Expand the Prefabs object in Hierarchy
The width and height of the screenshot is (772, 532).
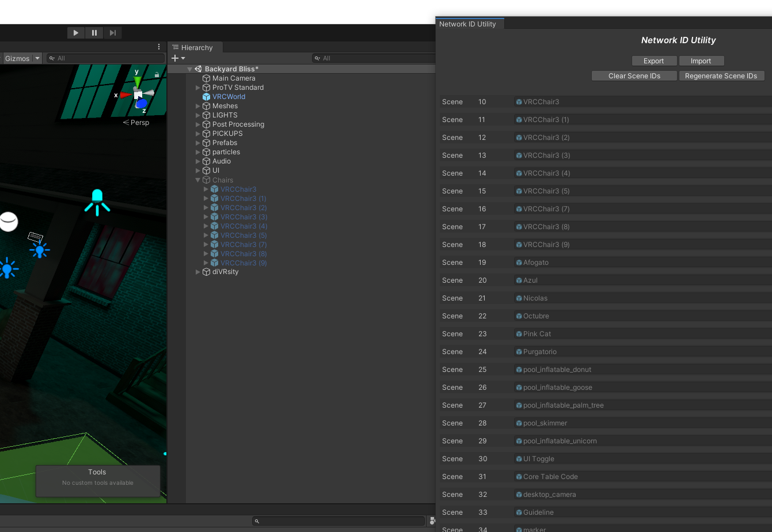[x=198, y=143]
